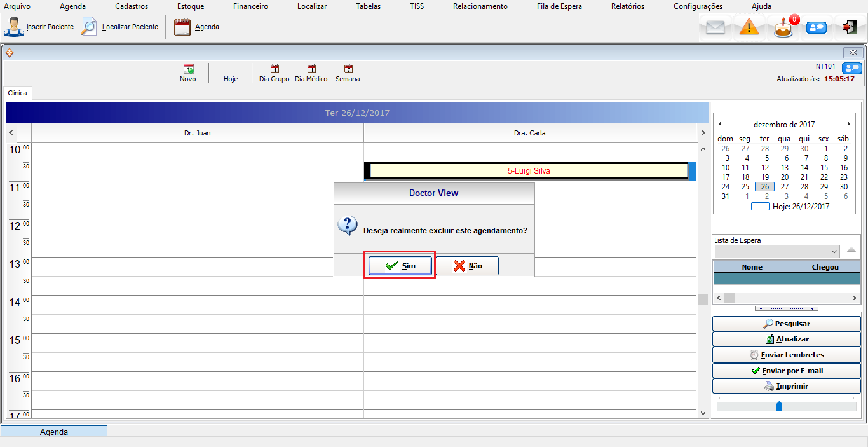Open Localizar Paciente search tool
The height and width of the screenshot is (447, 868).
90,27
